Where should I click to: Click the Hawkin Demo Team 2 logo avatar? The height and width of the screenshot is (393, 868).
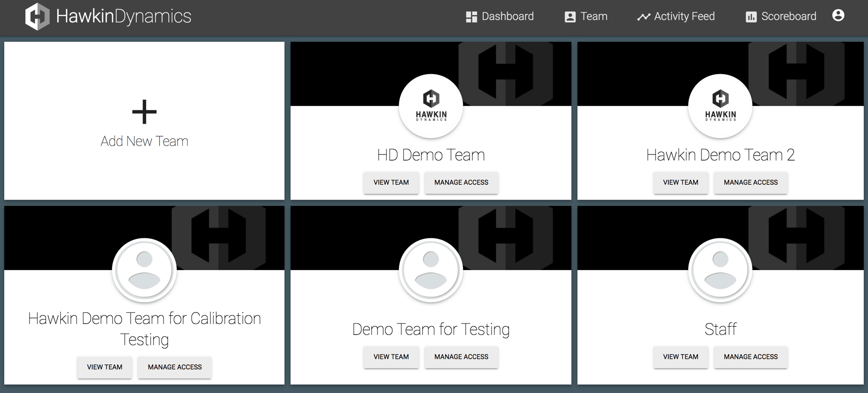point(720,106)
